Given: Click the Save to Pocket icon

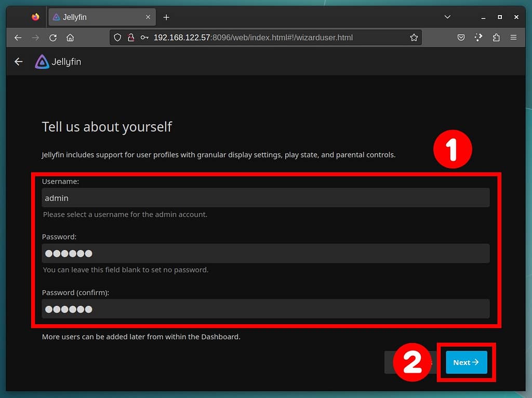Looking at the screenshot, I should [x=461, y=38].
